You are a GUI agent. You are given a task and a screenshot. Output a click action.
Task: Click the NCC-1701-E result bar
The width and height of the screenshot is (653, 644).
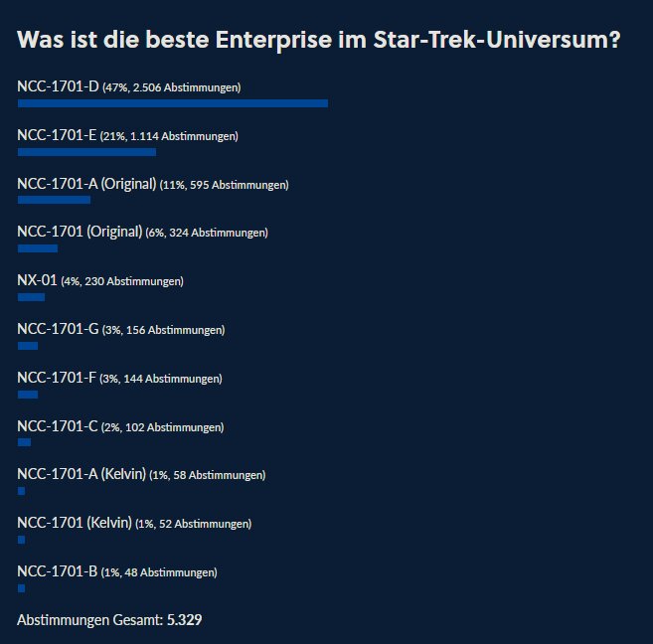(x=86, y=152)
